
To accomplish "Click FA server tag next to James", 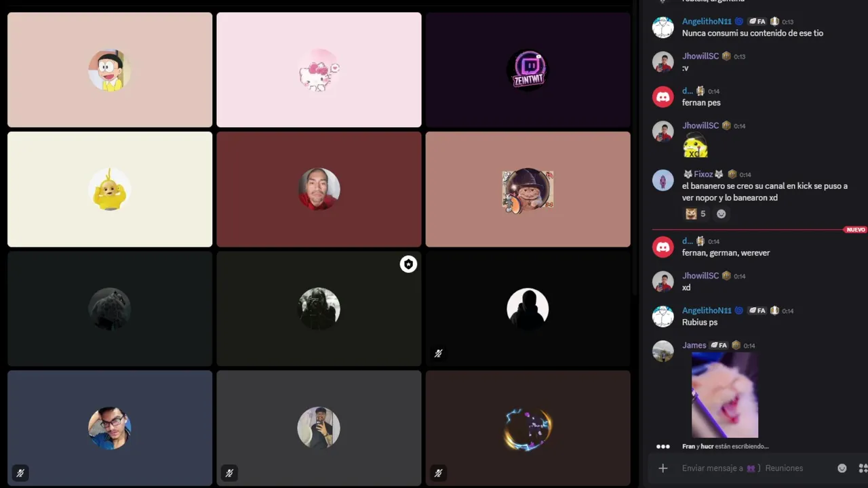I will click(x=719, y=345).
